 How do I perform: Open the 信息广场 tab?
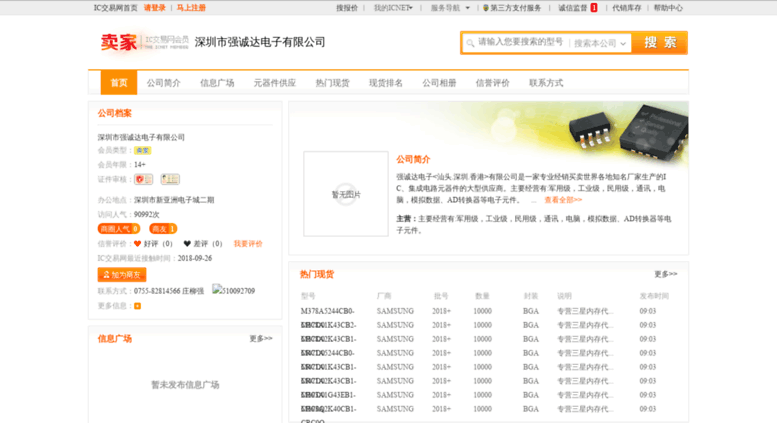(217, 83)
